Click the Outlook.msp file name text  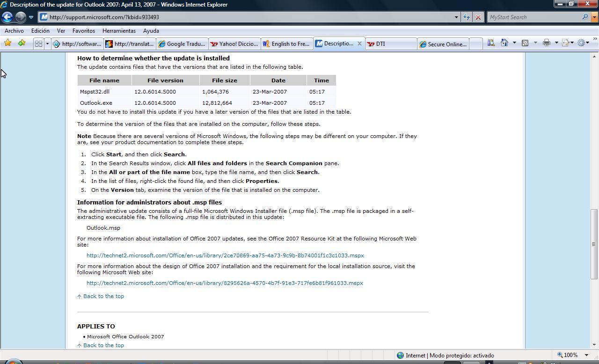pos(103,228)
